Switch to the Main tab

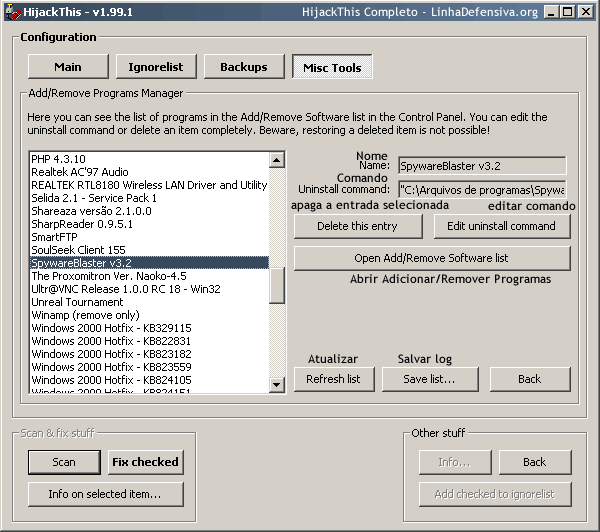coord(68,67)
